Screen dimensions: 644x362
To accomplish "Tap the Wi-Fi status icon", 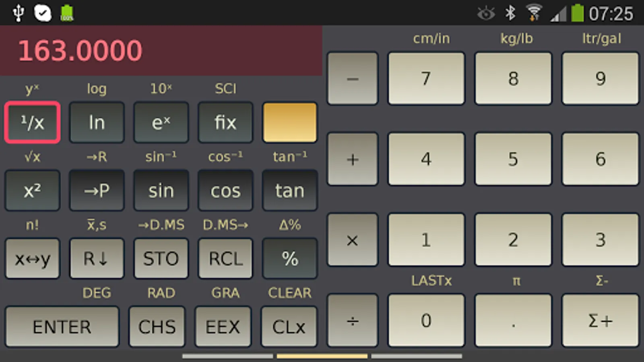I will point(534,13).
